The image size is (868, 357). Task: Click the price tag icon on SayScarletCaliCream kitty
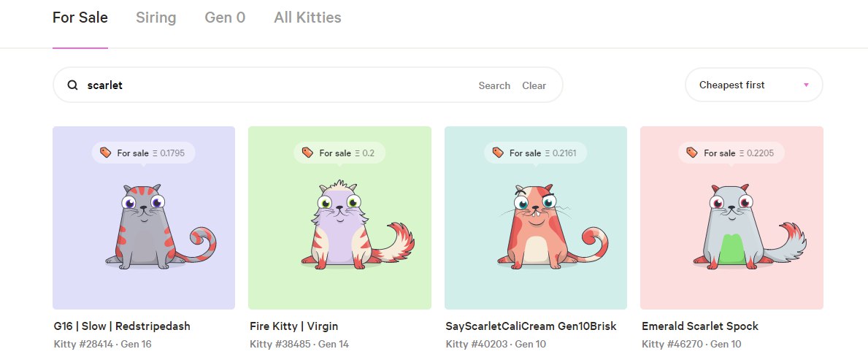(498, 152)
